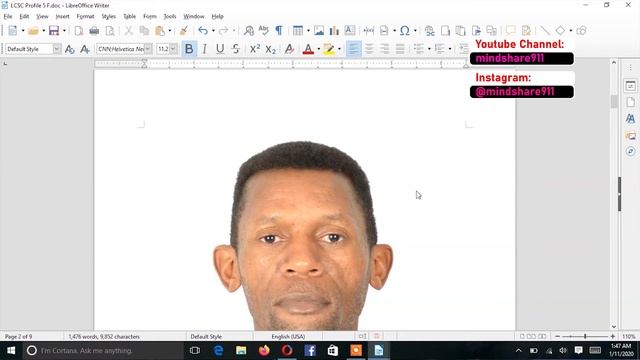Open the Save icon dropdown arrow
Screen dimensions: 640x360
(64, 31)
